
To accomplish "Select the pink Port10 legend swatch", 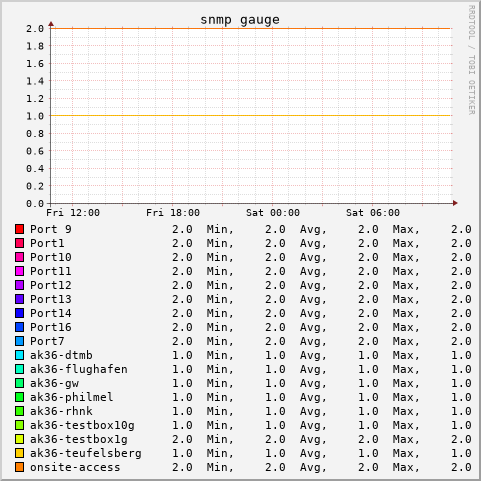I will (x=19, y=257).
